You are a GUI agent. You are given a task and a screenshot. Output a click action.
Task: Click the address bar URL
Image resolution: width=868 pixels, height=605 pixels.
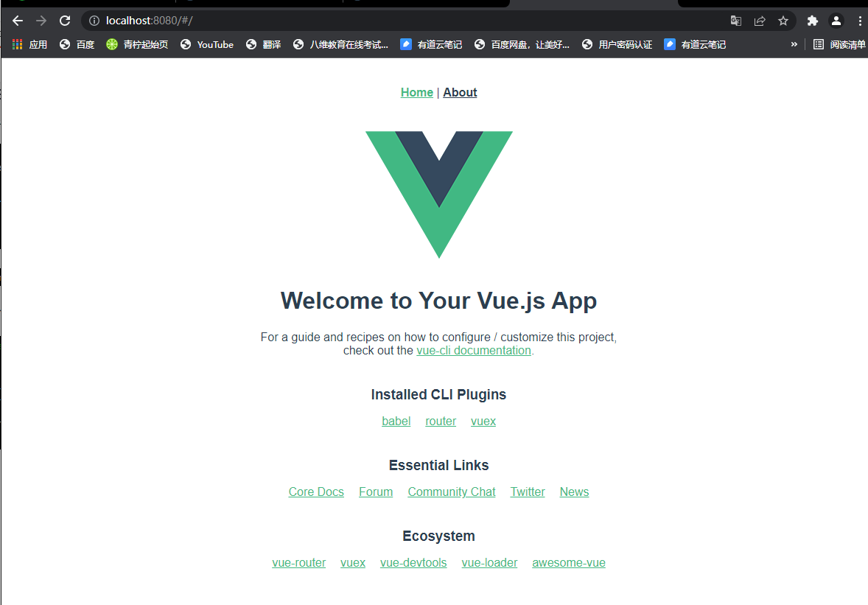(x=149, y=21)
